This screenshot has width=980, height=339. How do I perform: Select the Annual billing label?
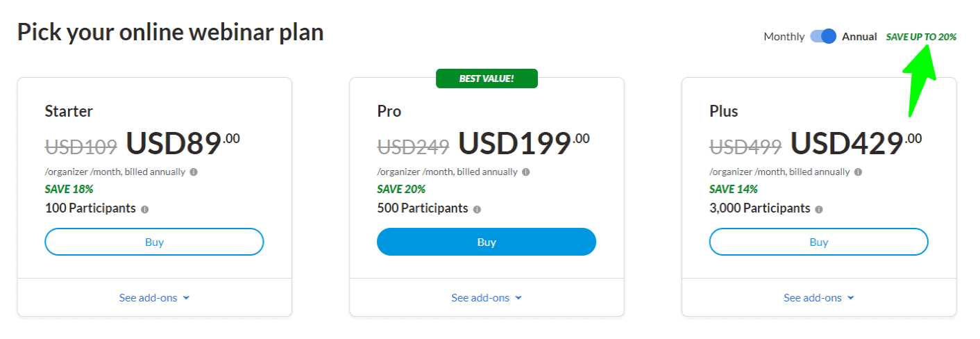coord(859,37)
